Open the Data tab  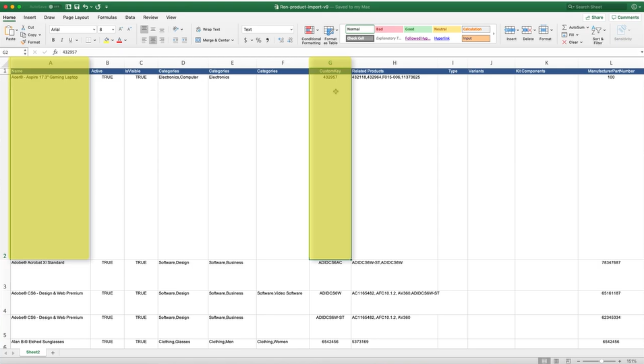(130, 18)
